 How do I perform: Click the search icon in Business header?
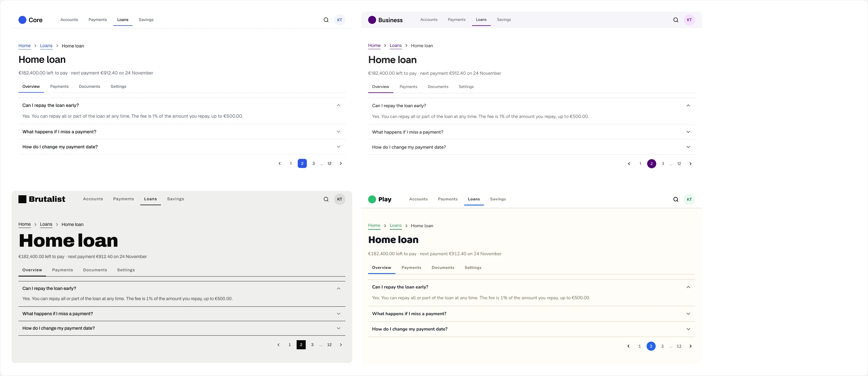pyautogui.click(x=676, y=20)
